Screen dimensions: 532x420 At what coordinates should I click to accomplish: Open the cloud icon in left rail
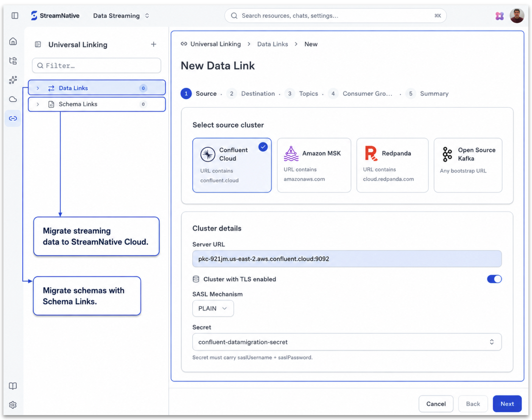tap(13, 99)
